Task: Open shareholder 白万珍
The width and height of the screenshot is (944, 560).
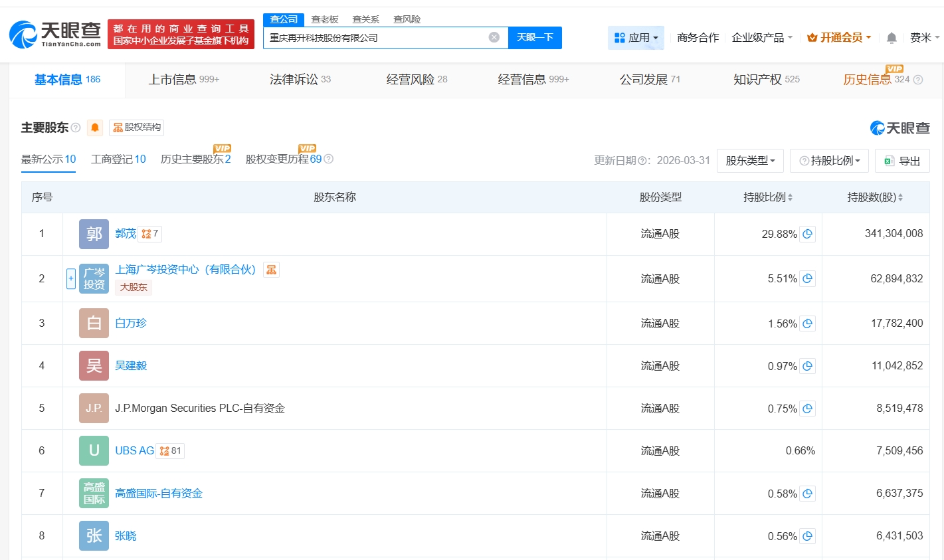Action: click(131, 324)
